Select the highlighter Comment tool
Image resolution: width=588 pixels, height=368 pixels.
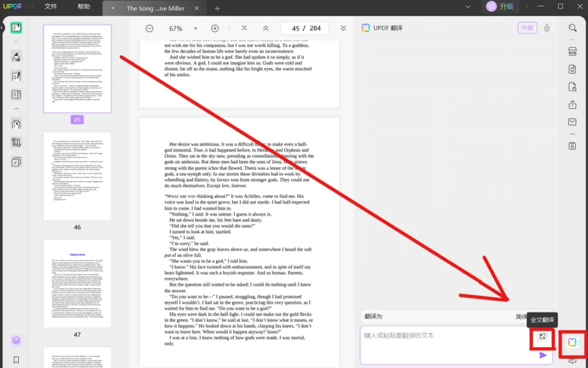coord(16,57)
